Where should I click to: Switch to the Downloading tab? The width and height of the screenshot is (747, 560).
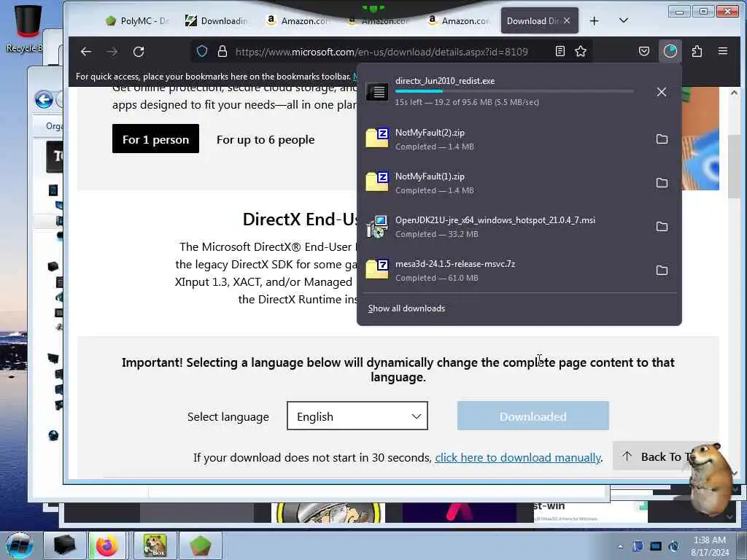pos(217,21)
